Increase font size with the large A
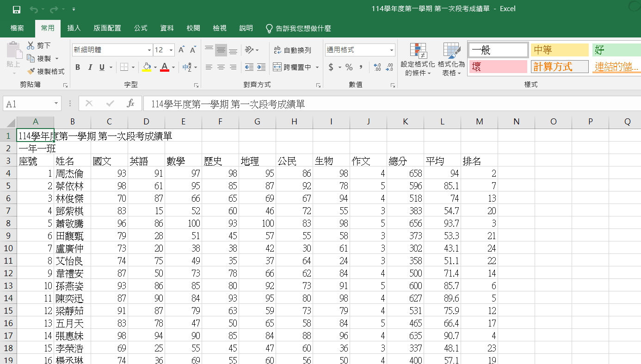The image size is (641, 364). (x=182, y=50)
